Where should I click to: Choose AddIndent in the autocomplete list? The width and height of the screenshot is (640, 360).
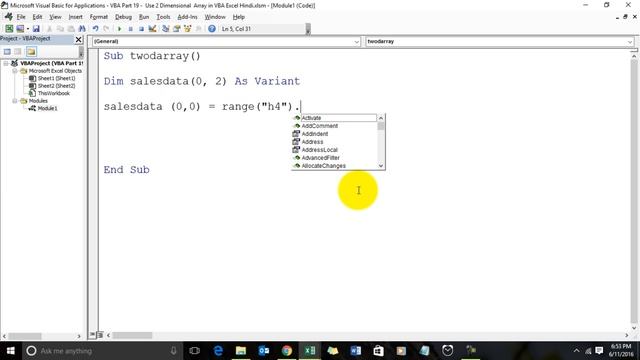click(335, 134)
